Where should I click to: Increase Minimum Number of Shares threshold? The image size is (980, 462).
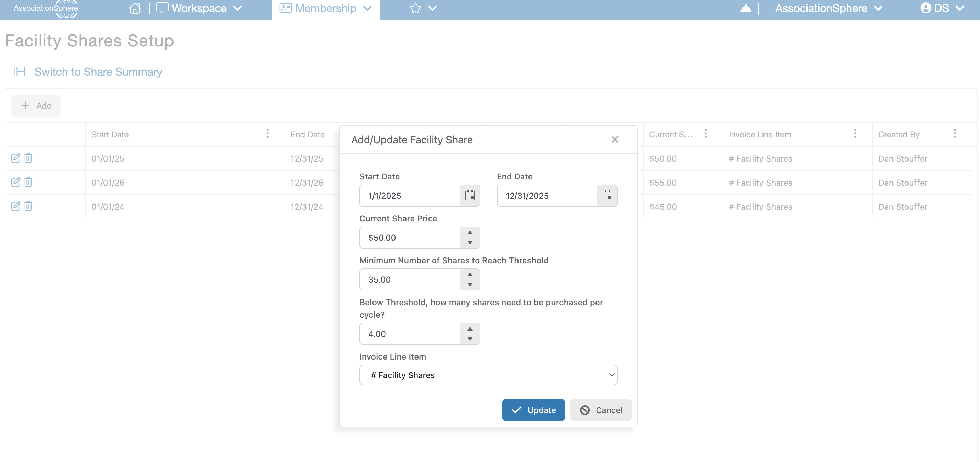pyautogui.click(x=470, y=274)
